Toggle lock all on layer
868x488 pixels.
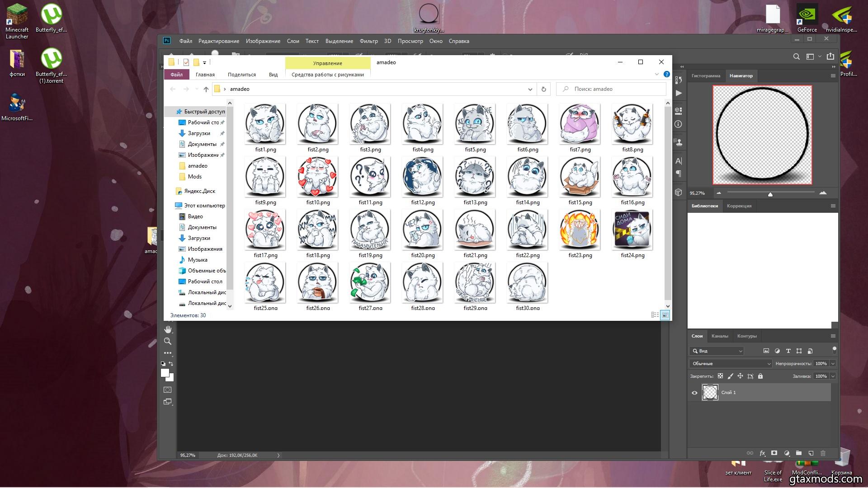pos(760,376)
